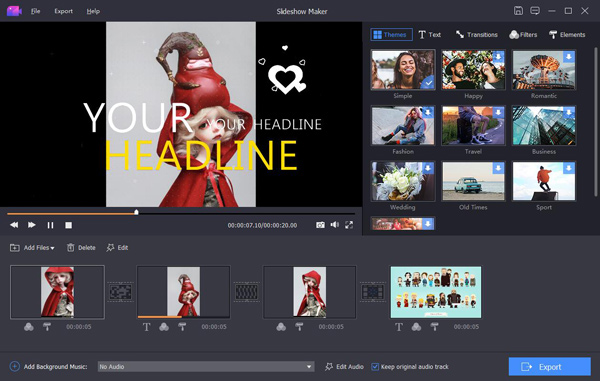Open elements icon under third clip

[x=299, y=327]
